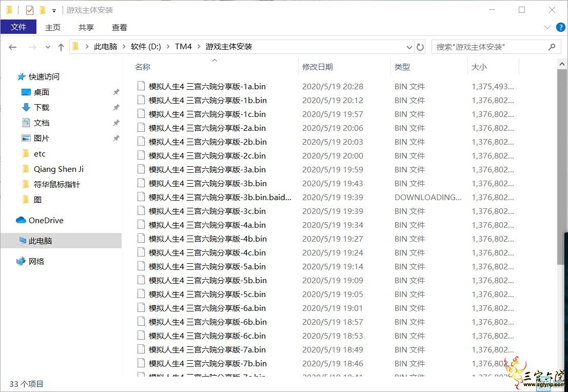
Task: Unpin 图片 using its pin icon
Action: 116,138
